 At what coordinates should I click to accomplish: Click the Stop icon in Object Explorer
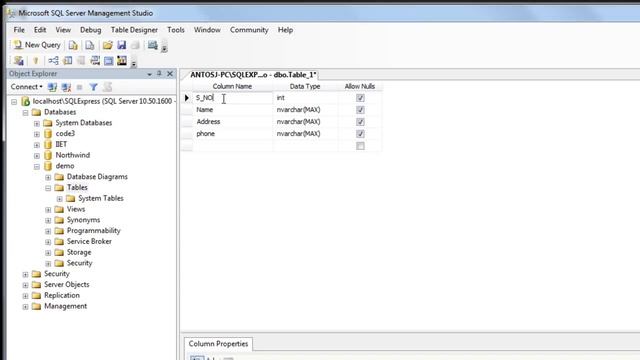[80, 87]
